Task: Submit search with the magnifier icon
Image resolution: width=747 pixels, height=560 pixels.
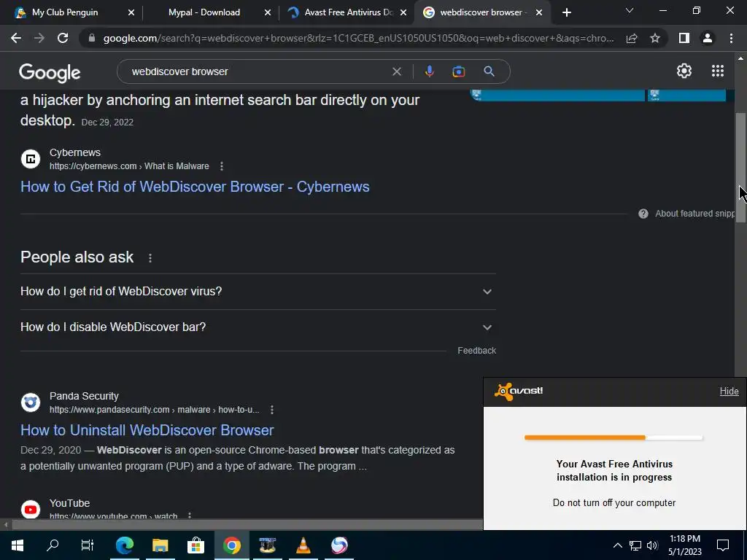Action: click(489, 71)
